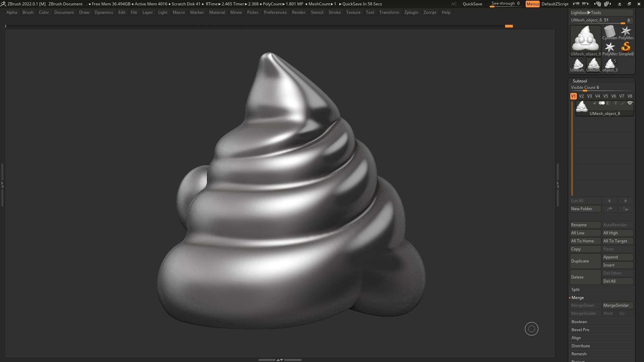Click the next UI layout arrow icon
This screenshot has height=362, width=644.
pos(607,4)
